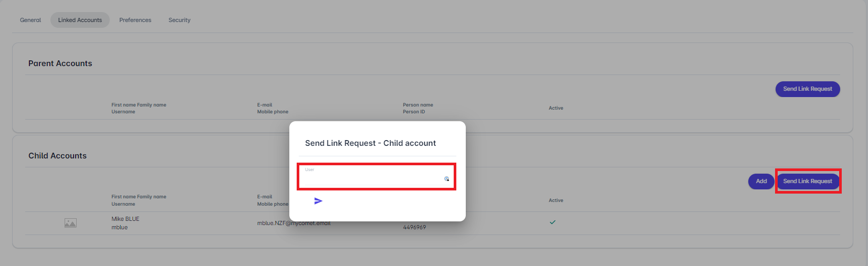The height and width of the screenshot is (266, 868).
Task: Click the paper-plane send icon in dialog
Action: 318,201
